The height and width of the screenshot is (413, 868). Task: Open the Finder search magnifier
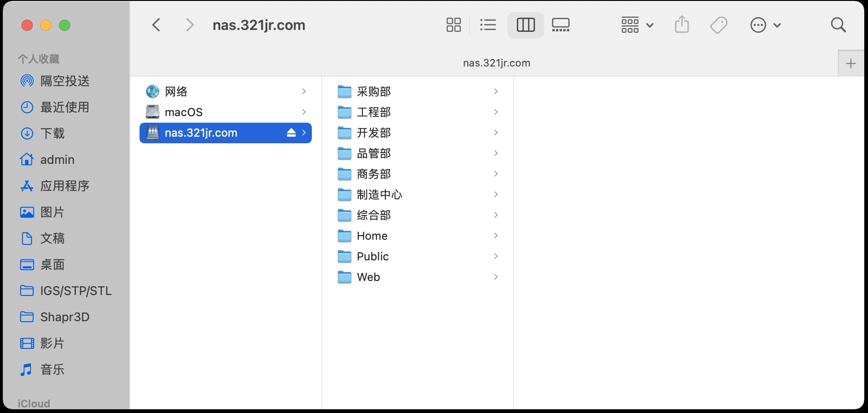pos(838,25)
